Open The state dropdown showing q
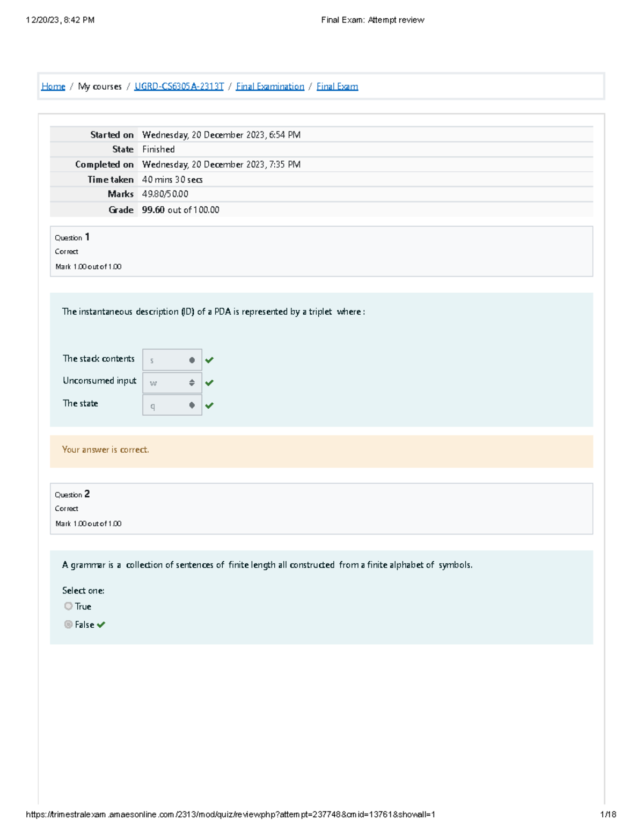Viewport: 644px width, 834px height. pos(172,405)
